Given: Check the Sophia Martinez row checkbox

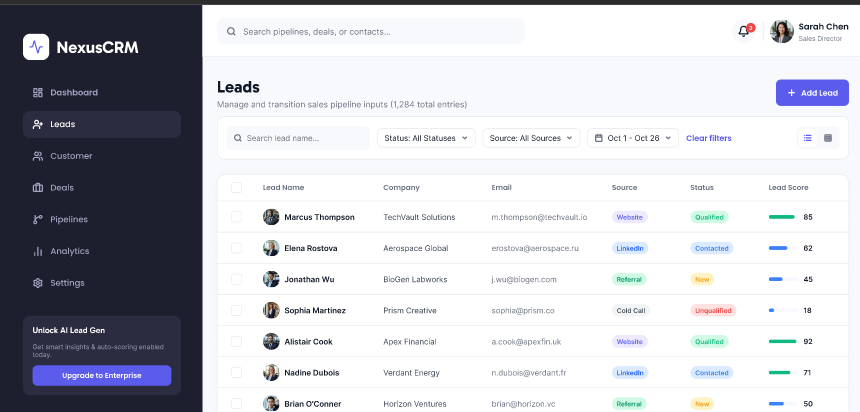Looking at the screenshot, I should coord(236,311).
